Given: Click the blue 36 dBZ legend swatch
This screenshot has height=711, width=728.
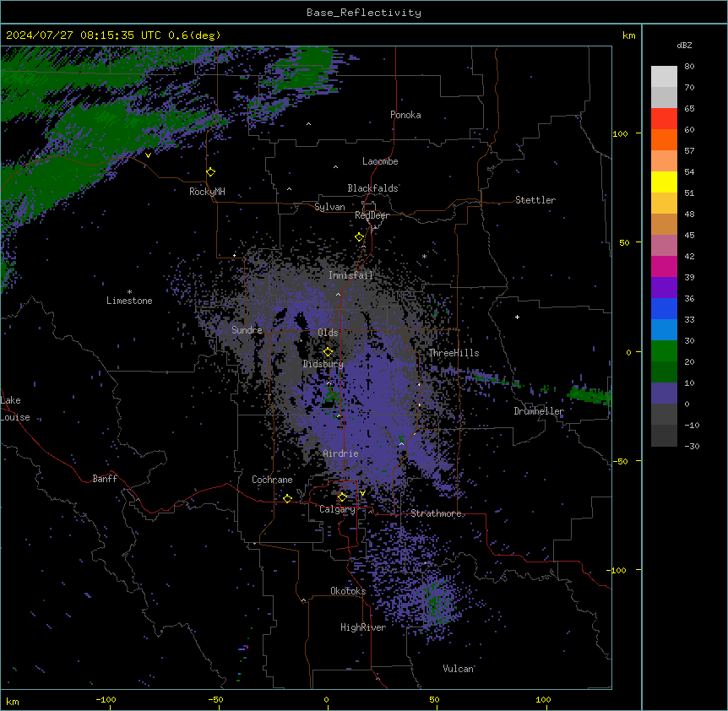Looking at the screenshot, I should click(664, 308).
